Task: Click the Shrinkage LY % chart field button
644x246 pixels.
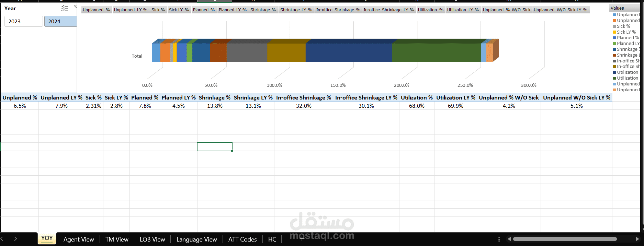Action: click(296, 10)
